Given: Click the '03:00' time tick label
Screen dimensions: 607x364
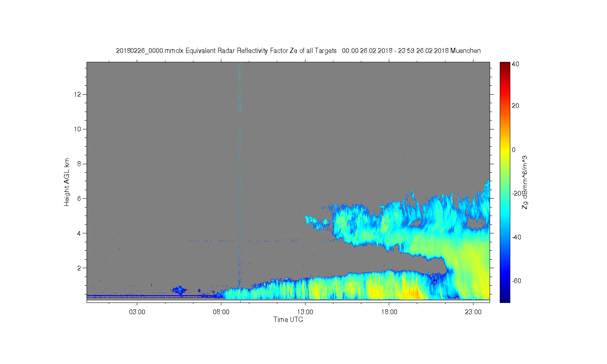Looking at the screenshot, I should click(x=137, y=312).
